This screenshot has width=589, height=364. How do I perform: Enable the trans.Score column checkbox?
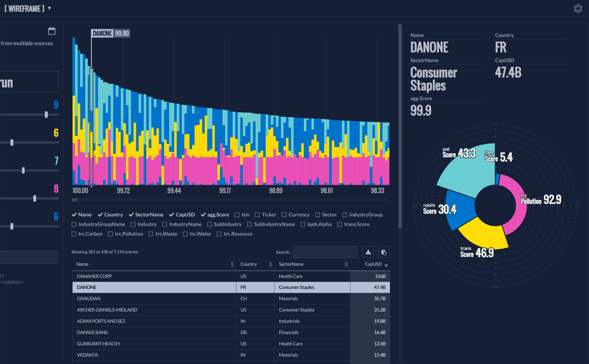[339, 224]
